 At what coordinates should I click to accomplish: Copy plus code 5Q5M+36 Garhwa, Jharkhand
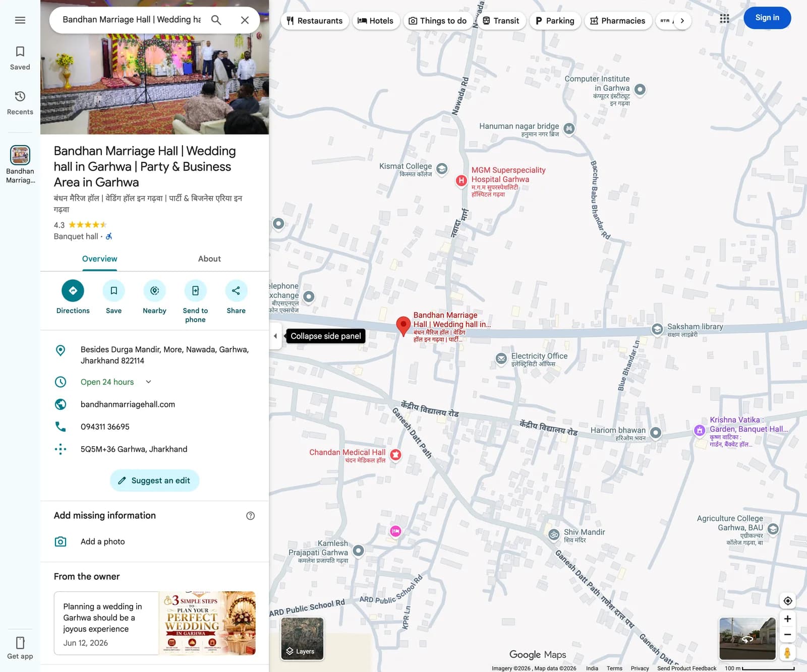coord(134,449)
